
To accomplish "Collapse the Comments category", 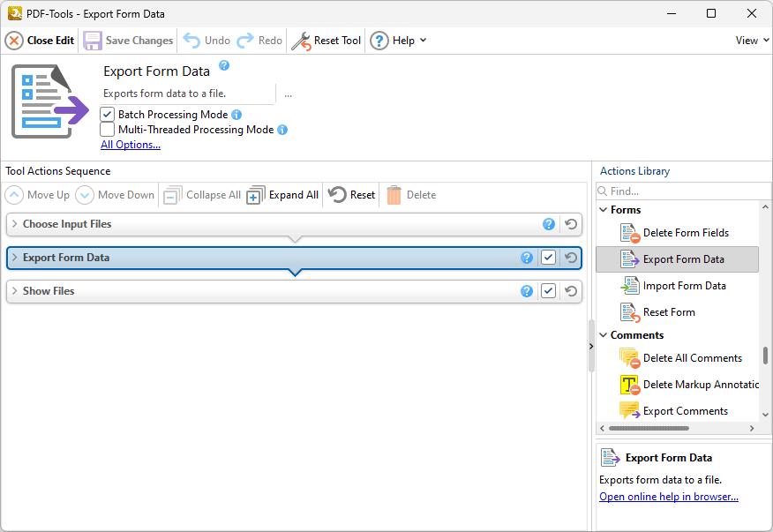I will point(603,334).
